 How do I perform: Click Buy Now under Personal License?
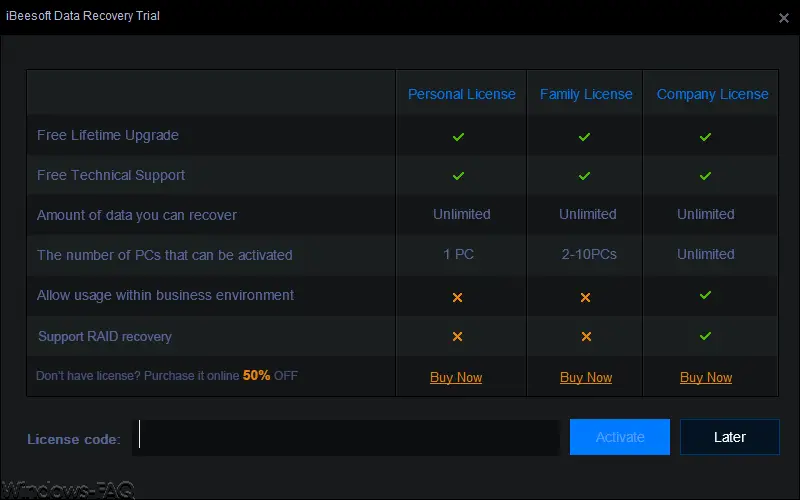pos(456,378)
